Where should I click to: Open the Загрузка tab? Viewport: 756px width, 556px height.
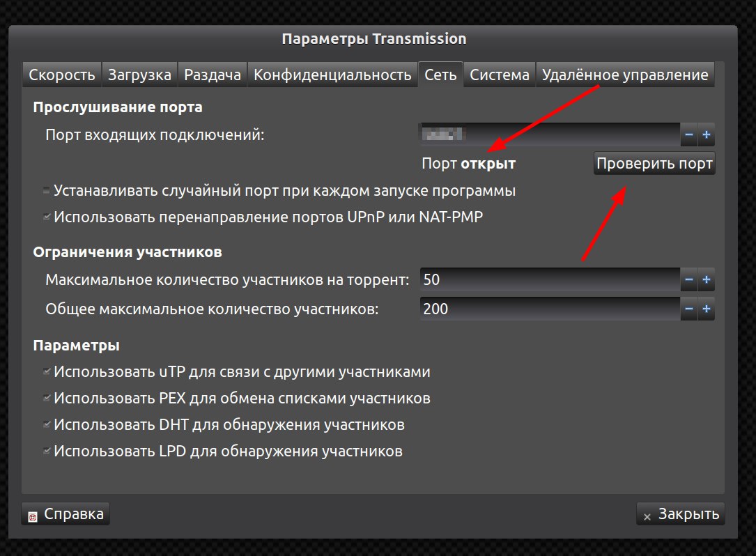(x=139, y=75)
